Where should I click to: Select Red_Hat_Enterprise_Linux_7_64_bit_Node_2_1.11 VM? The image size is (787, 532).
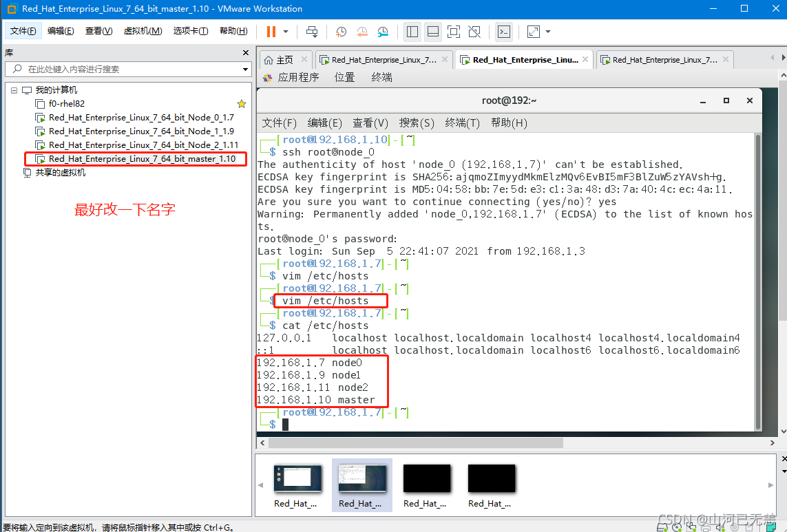coord(143,145)
